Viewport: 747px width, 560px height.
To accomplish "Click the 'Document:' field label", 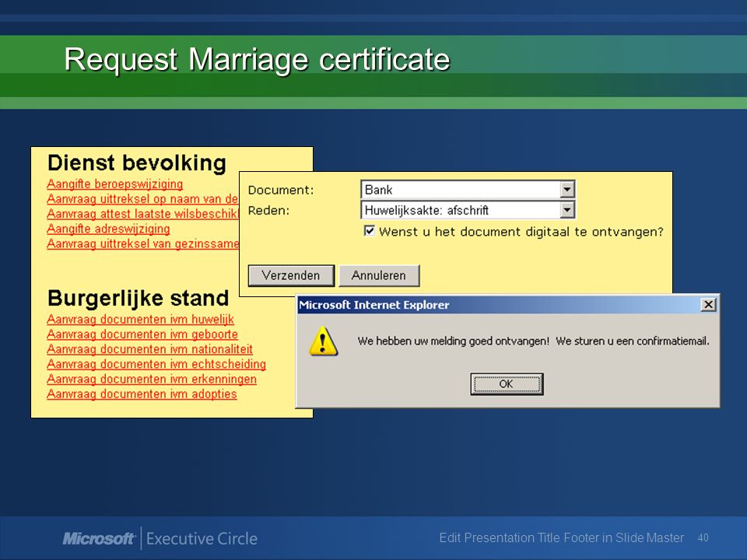I will 281,190.
